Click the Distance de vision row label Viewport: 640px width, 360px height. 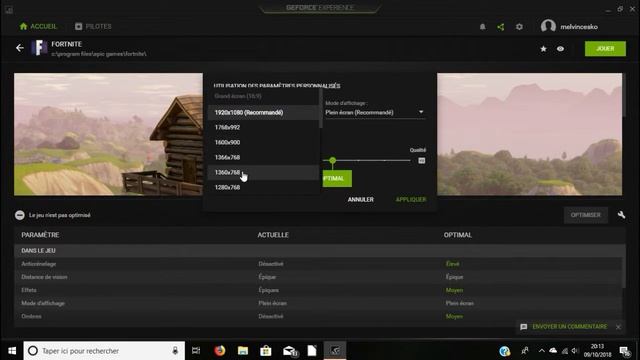(x=44, y=277)
